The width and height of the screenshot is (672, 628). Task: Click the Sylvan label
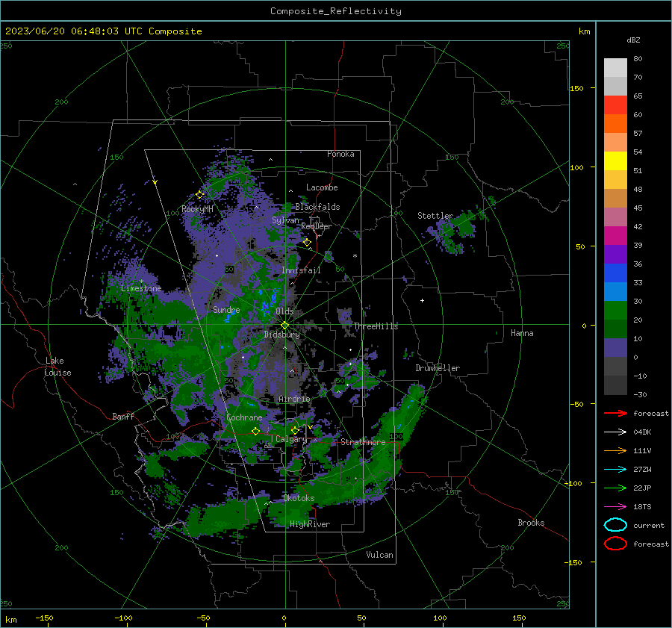click(x=285, y=220)
